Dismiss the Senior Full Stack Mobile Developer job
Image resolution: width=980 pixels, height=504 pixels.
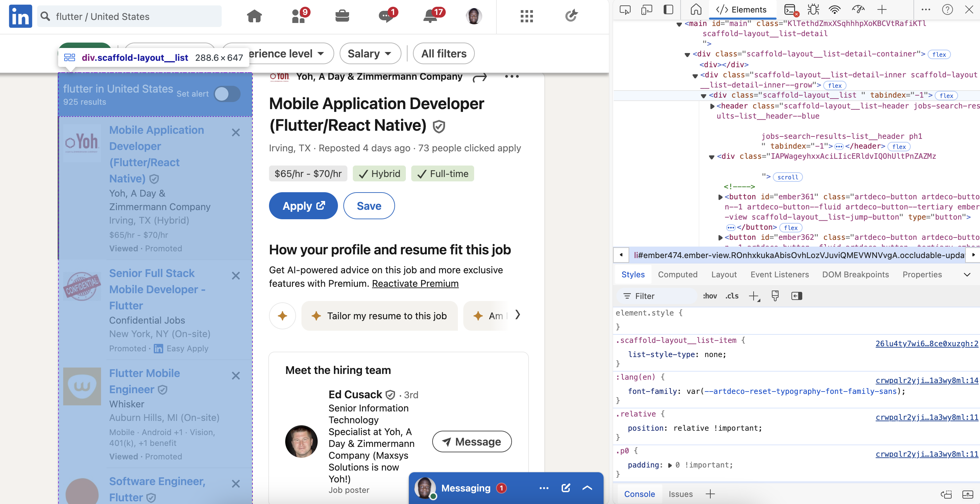[236, 275]
